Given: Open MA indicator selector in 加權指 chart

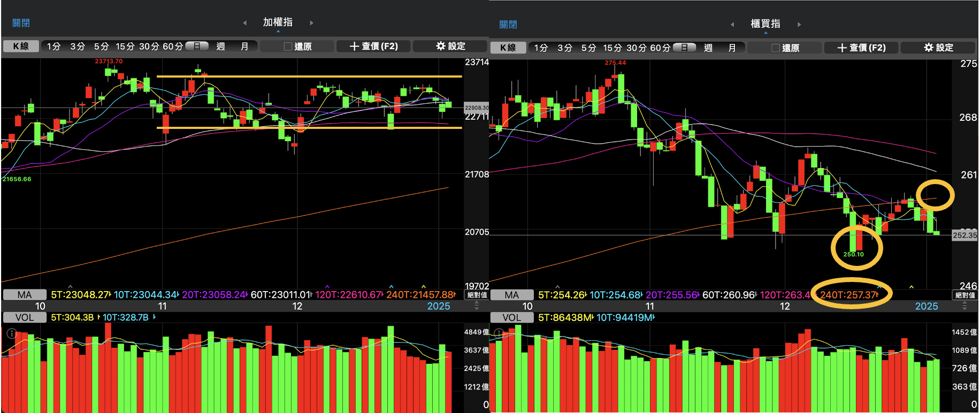Looking at the screenshot, I should (24, 295).
